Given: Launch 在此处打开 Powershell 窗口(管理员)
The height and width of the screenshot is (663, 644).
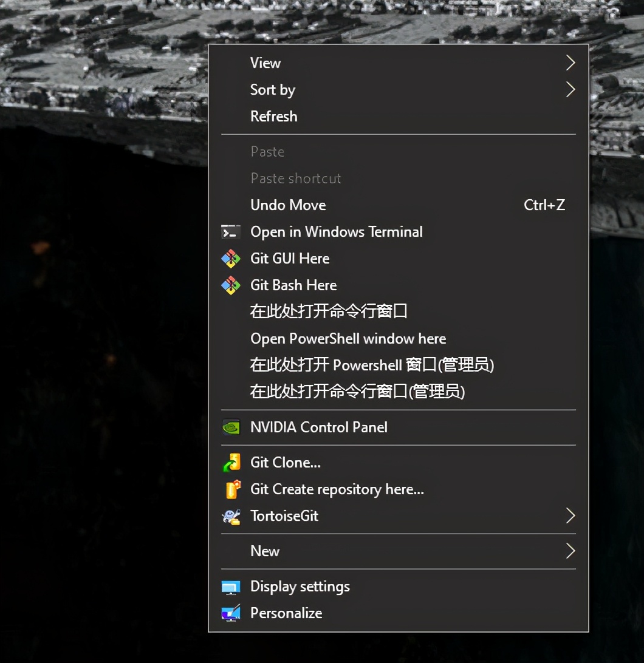Looking at the screenshot, I should tap(372, 365).
